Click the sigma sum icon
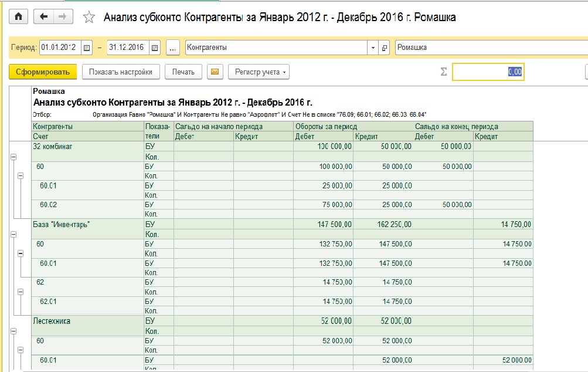 point(444,72)
